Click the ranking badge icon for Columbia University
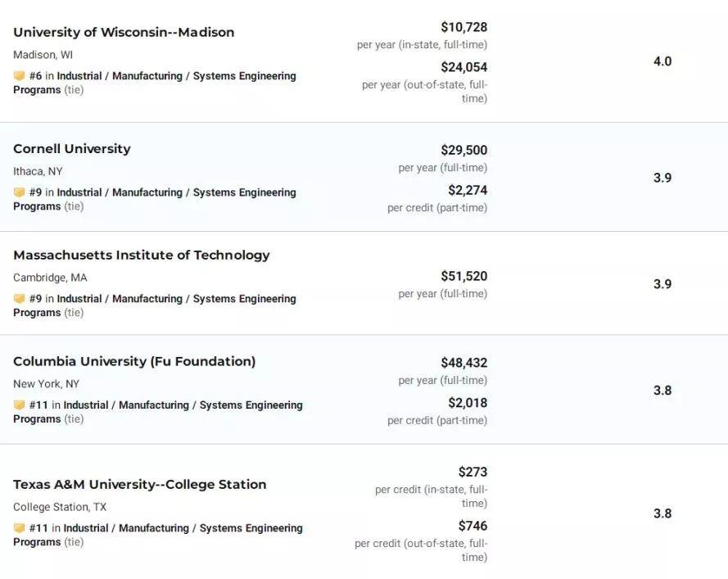 click(19, 405)
